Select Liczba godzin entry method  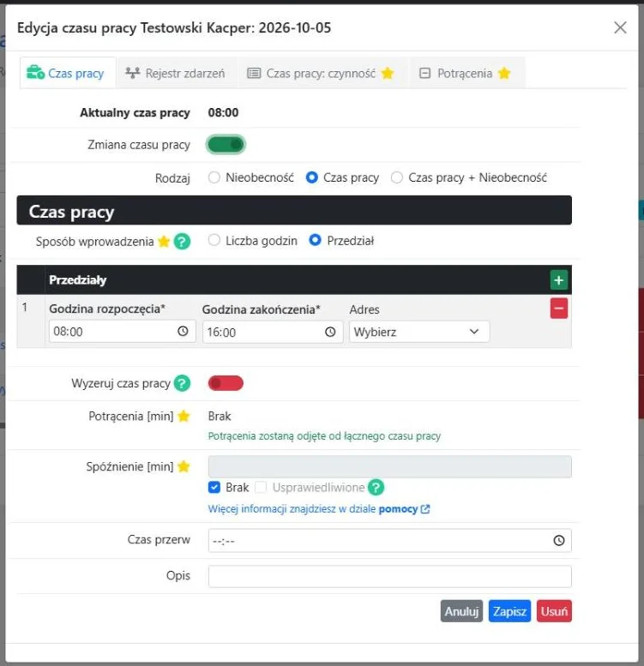pos(214,240)
